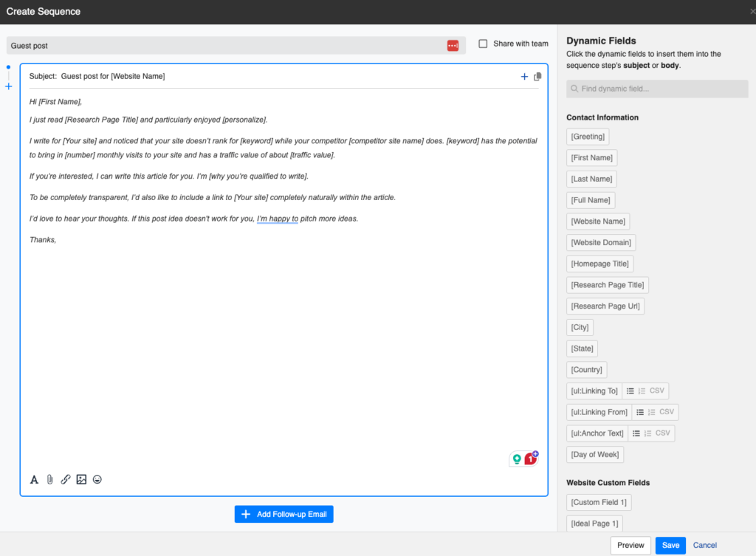Duplicate the email step via the copy icon
Screen dimensions: 756x556
(x=537, y=76)
